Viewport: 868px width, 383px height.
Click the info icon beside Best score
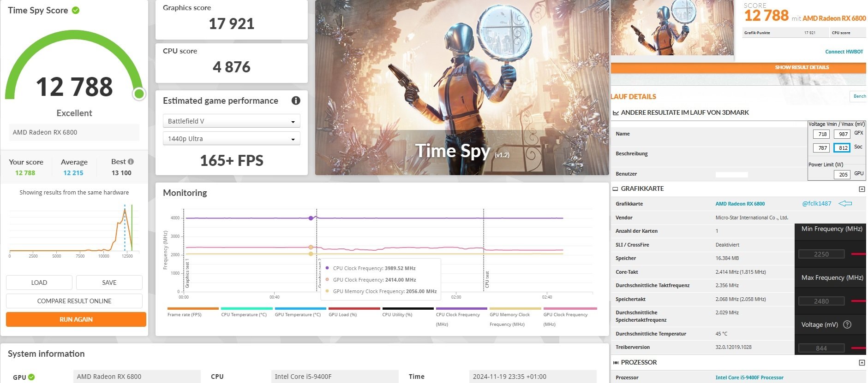coord(131,162)
